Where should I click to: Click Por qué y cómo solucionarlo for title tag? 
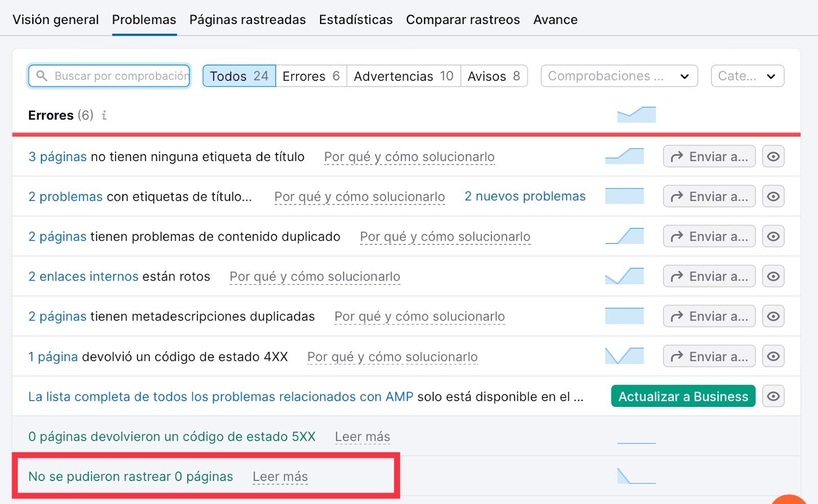point(410,156)
